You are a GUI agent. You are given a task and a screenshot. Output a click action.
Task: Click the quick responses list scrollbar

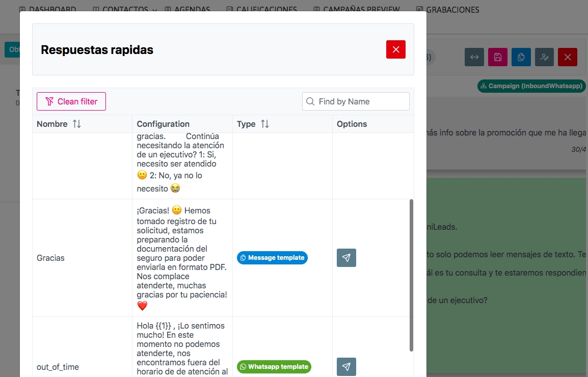[411, 275]
